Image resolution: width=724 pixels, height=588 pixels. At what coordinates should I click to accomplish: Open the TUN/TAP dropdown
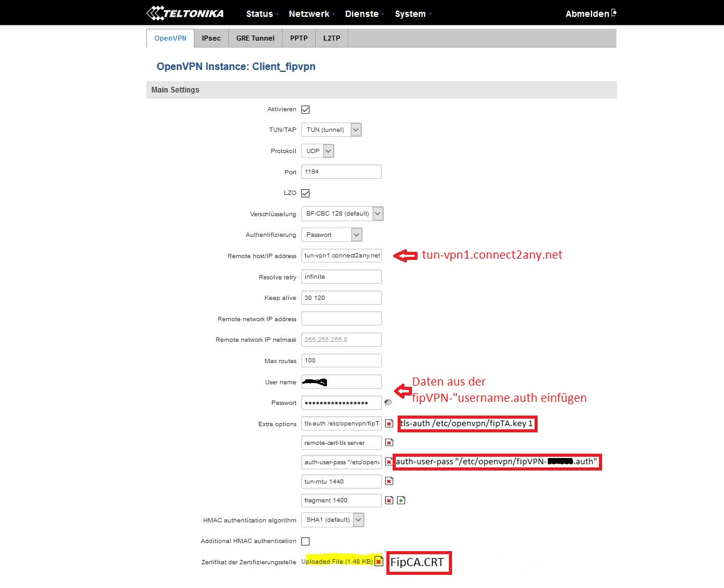pyautogui.click(x=331, y=130)
